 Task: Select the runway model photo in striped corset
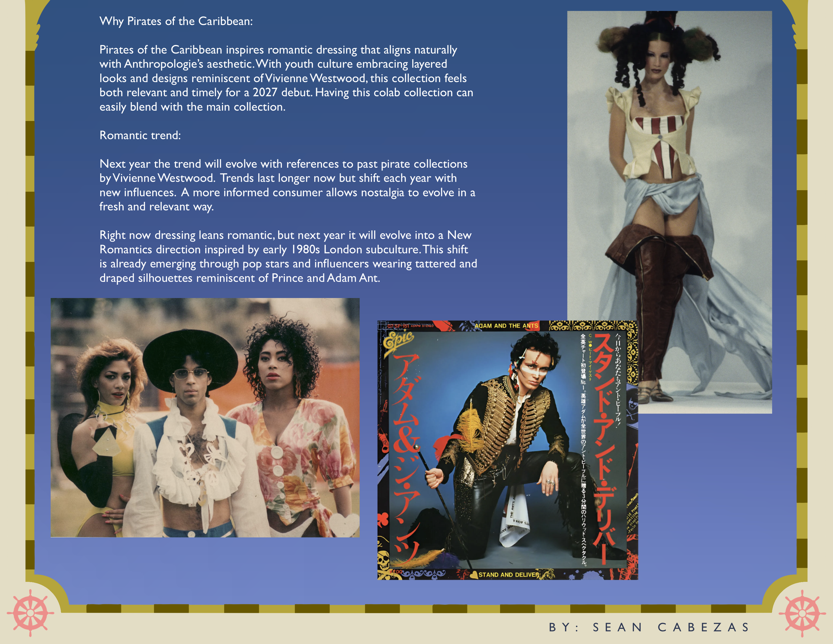click(x=669, y=212)
